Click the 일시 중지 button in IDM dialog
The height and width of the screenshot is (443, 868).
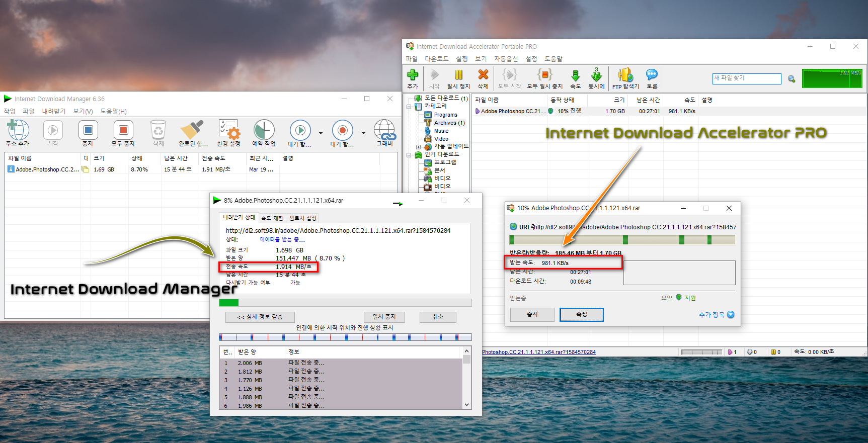point(384,317)
